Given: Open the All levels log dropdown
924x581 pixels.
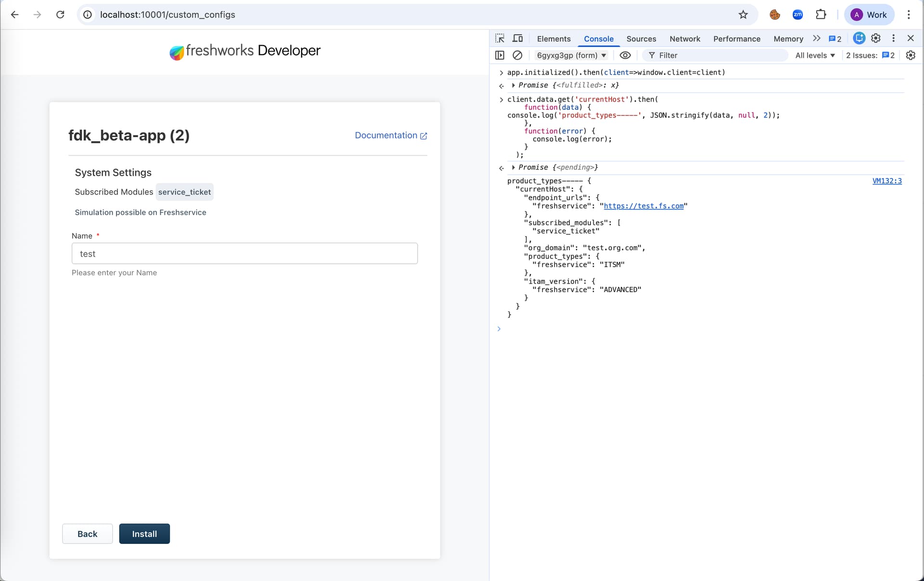Looking at the screenshot, I should click(x=815, y=55).
